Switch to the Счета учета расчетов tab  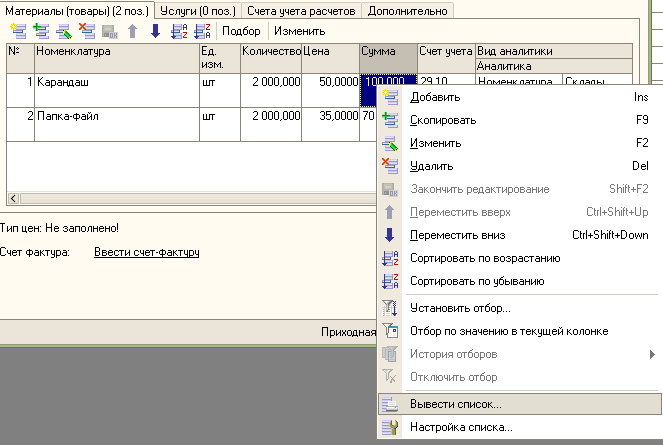[301, 11]
